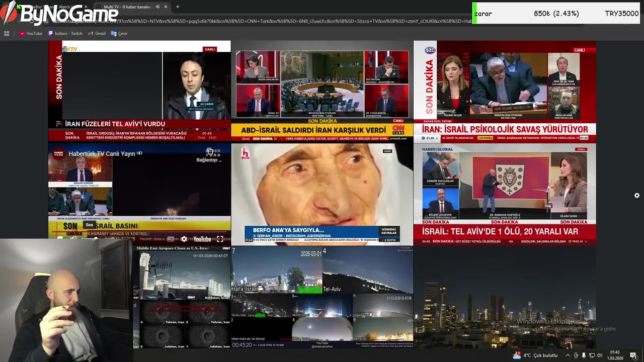
Task: Select the Halk TV Berfo Ana stream tile
Action: click(x=322, y=195)
